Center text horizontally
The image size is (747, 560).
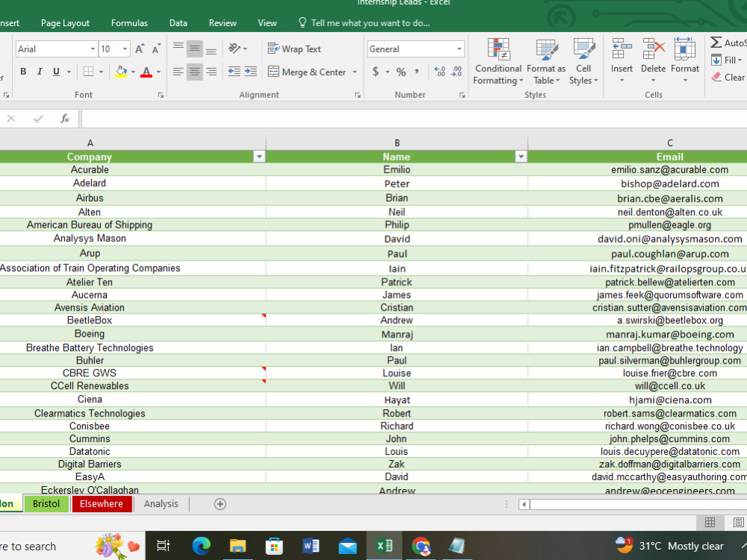[194, 72]
